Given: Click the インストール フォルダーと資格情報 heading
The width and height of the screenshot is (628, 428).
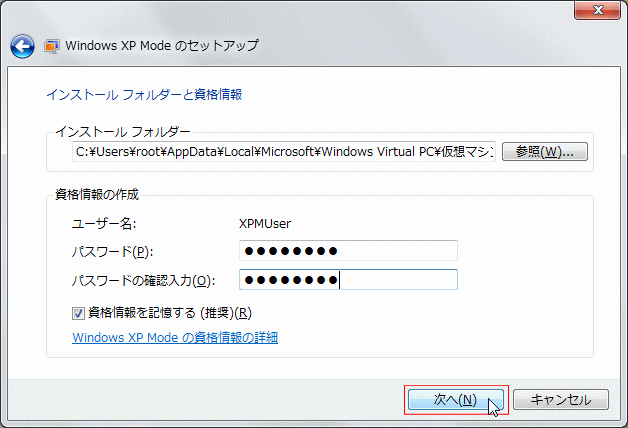Looking at the screenshot, I should pos(144,94).
